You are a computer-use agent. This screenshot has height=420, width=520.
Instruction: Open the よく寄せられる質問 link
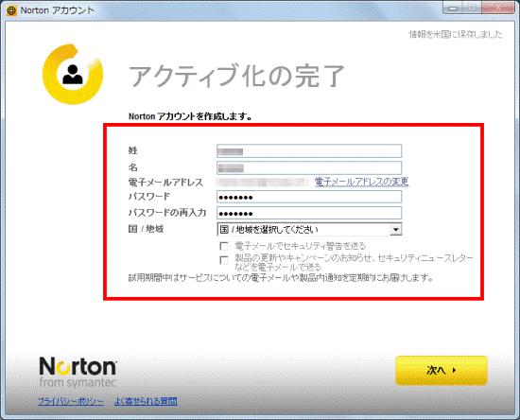pos(146,401)
